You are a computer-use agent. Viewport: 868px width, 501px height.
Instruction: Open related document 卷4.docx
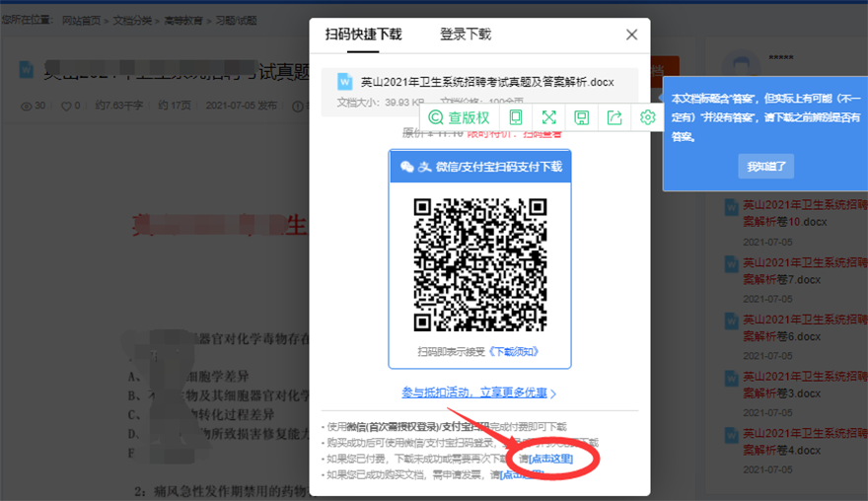(x=805, y=442)
